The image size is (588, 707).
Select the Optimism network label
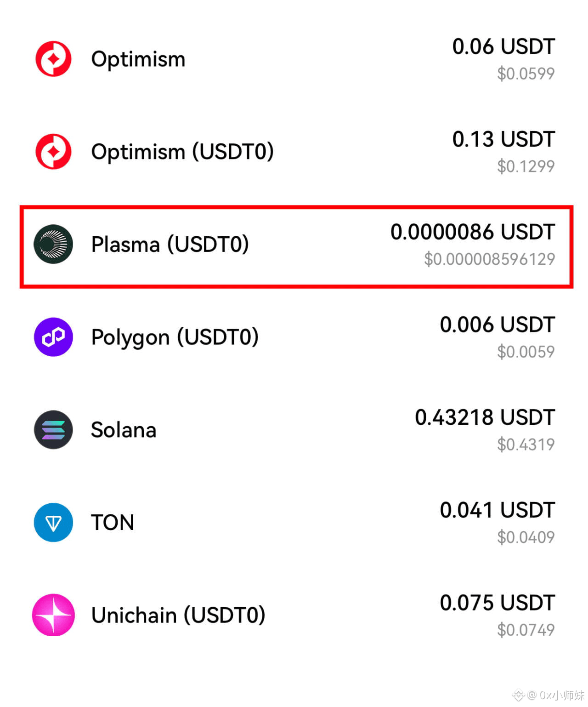tap(138, 59)
